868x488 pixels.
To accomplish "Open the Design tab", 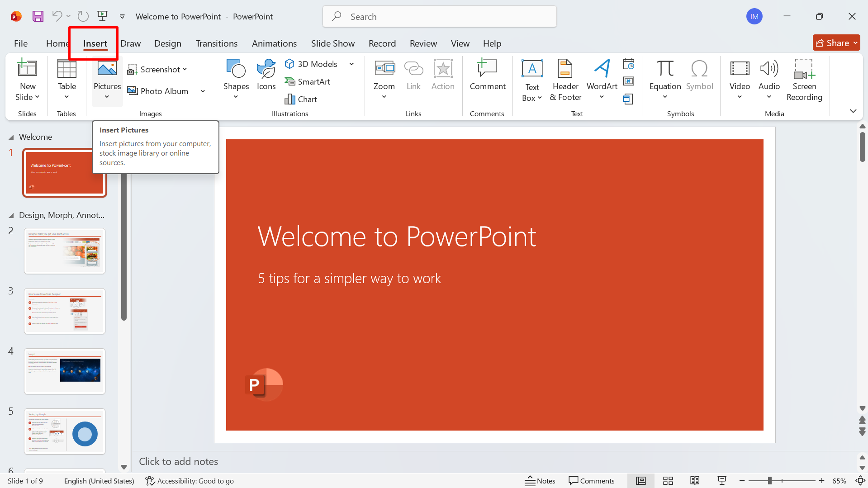I will (168, 43).
